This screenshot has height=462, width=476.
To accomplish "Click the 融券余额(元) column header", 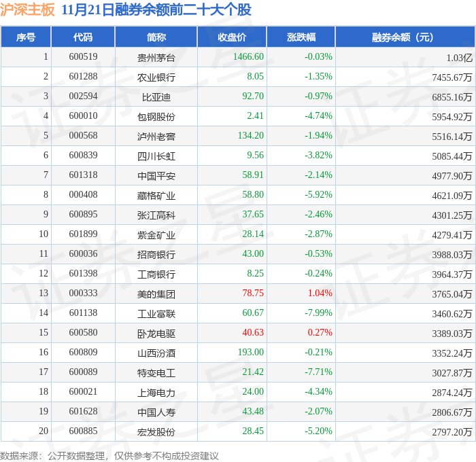I will (x=405, y=37).
